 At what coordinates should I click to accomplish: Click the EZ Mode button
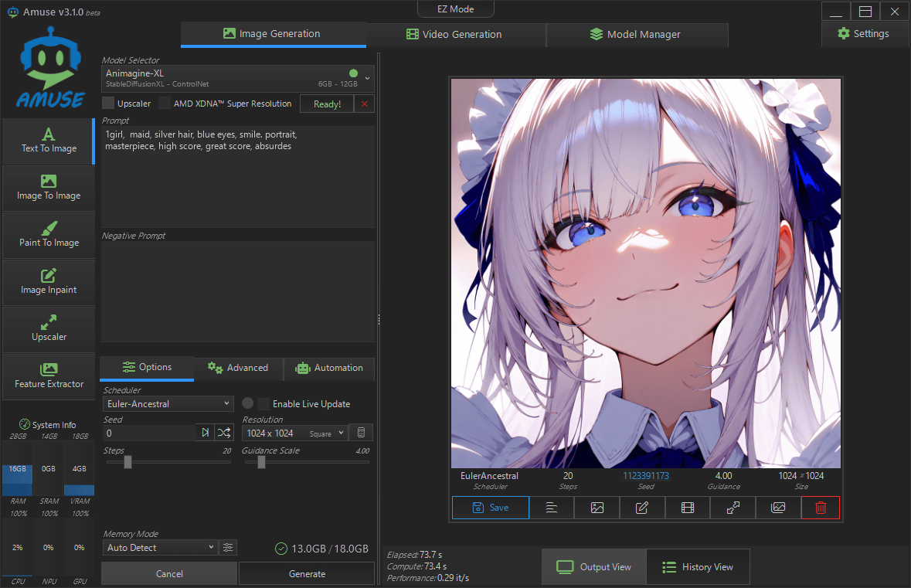[x=456, y=9]
